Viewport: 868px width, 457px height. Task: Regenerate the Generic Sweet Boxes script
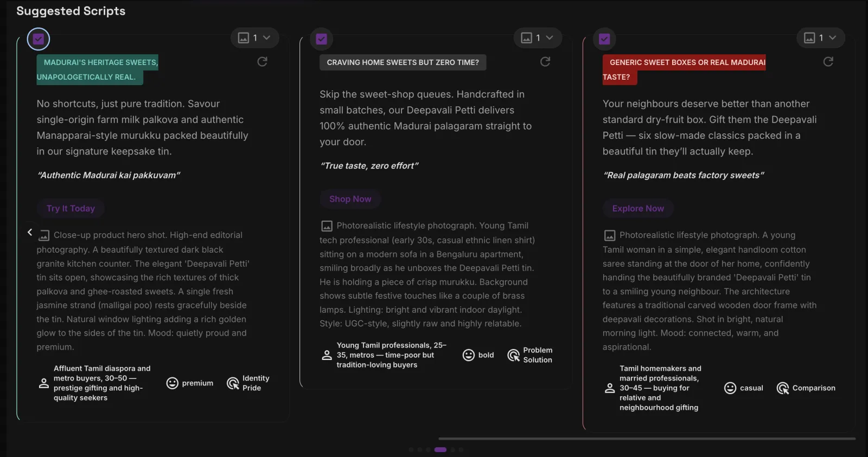(x=828, y=62)
